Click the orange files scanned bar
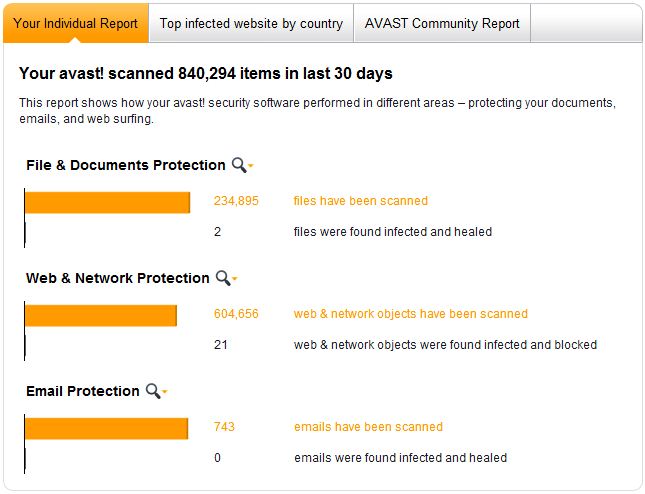This screenshot has width=645, height=494. pyautogui.click(x=107, y=202)
